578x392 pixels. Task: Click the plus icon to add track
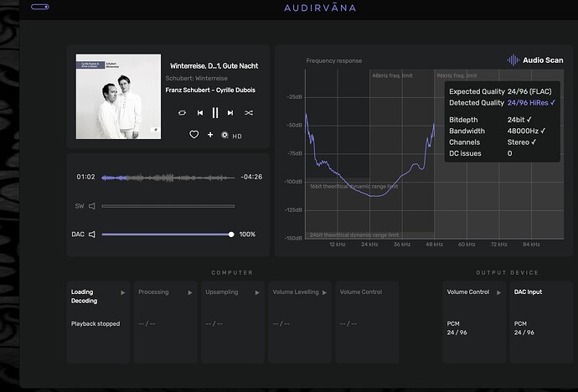click(x=210, y=135)
